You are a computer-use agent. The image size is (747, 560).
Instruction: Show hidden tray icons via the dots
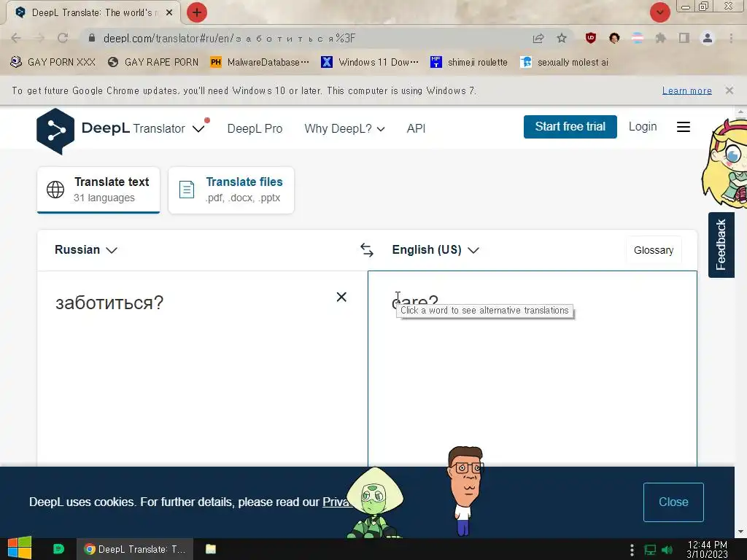tap(632, 550)
